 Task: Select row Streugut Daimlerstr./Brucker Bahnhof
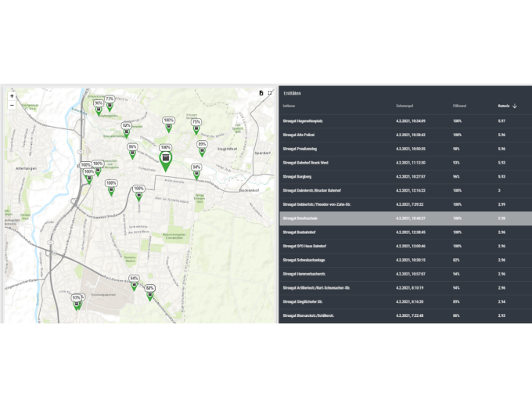tap(405, 191)
